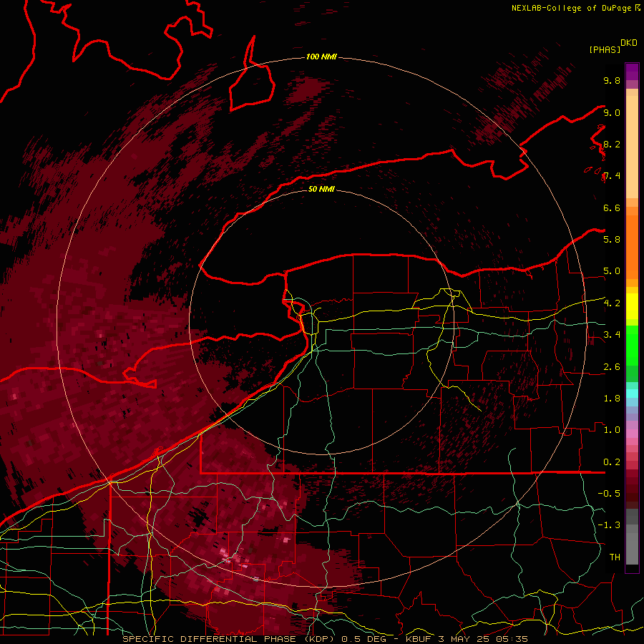Click the 7.4 scale value
This screenshot has width=644, height=644.
[x=612, y=176]
